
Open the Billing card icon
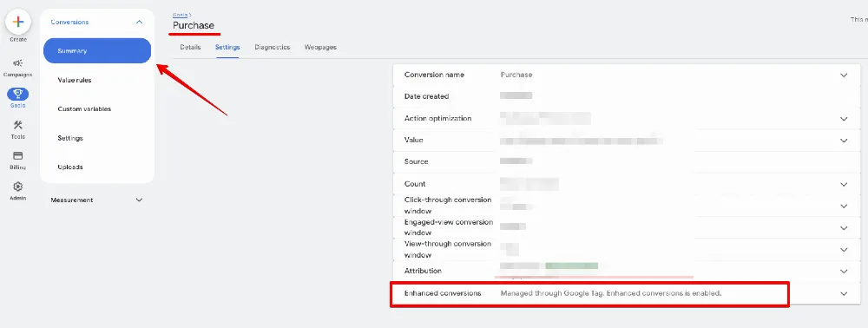tap(17, 156)
